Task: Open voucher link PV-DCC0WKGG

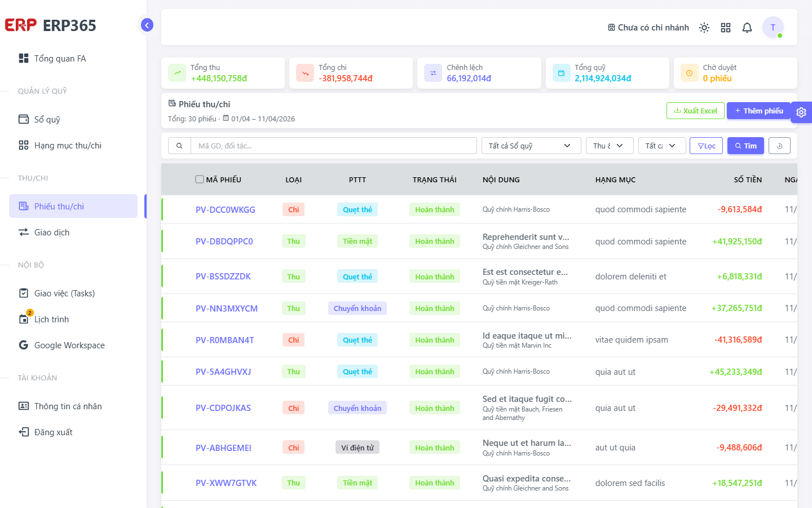Action: tap(226, 209)
